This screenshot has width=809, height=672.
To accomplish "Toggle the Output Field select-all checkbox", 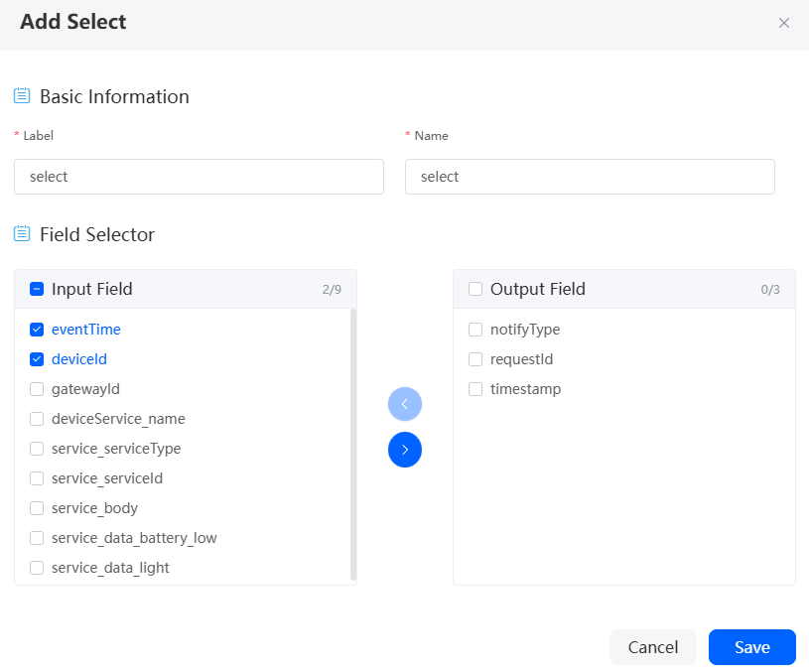I will [475, 289].
